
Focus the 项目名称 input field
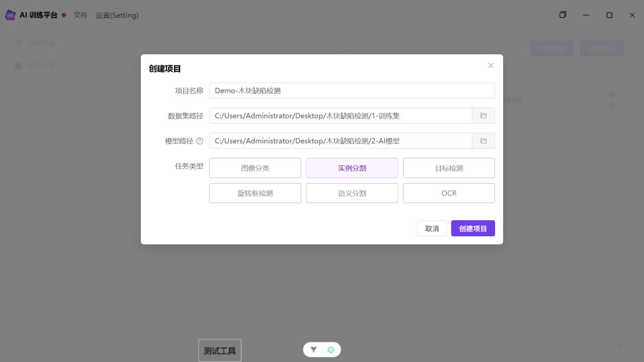(352, 90)
